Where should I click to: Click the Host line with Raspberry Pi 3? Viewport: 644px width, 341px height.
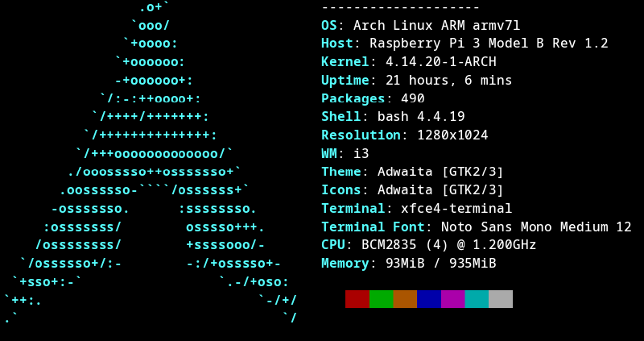[x=464, y=44]
